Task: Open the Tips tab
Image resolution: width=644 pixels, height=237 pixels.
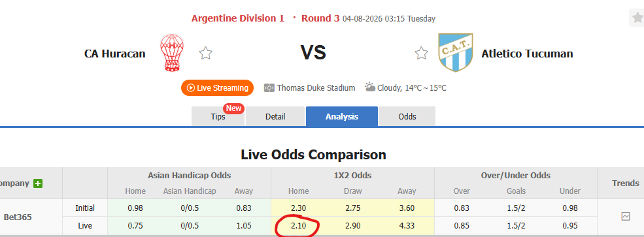Action: [x=218, y=116]
